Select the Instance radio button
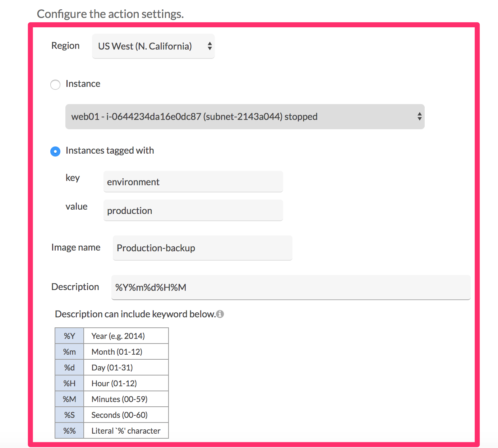Image resolution: width=498 pixels, height=448 pixels. (55, 85)
